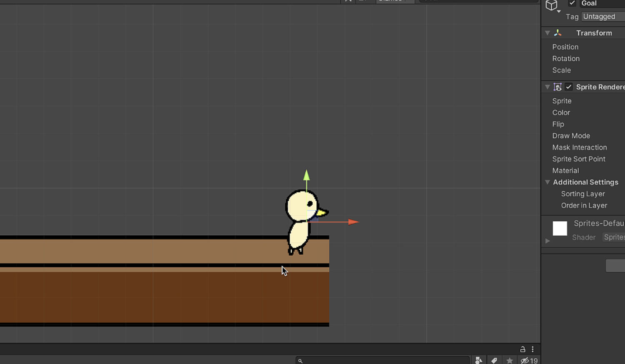This screenshot has width=625, height=364.
Task: Select the Transform header label
Action: [x=594, y=33]
